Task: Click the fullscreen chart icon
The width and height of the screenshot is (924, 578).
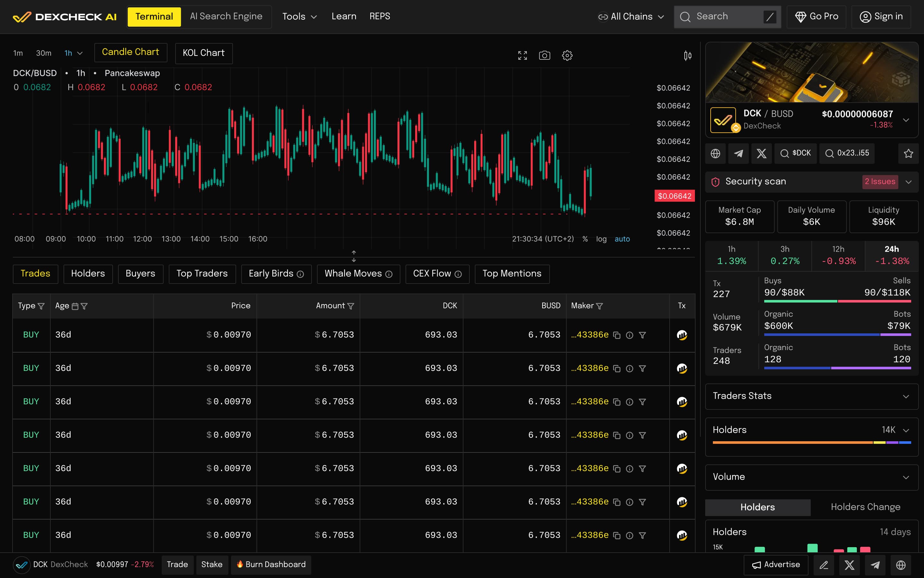Action: pyautogui.click(x=522, y=56)
